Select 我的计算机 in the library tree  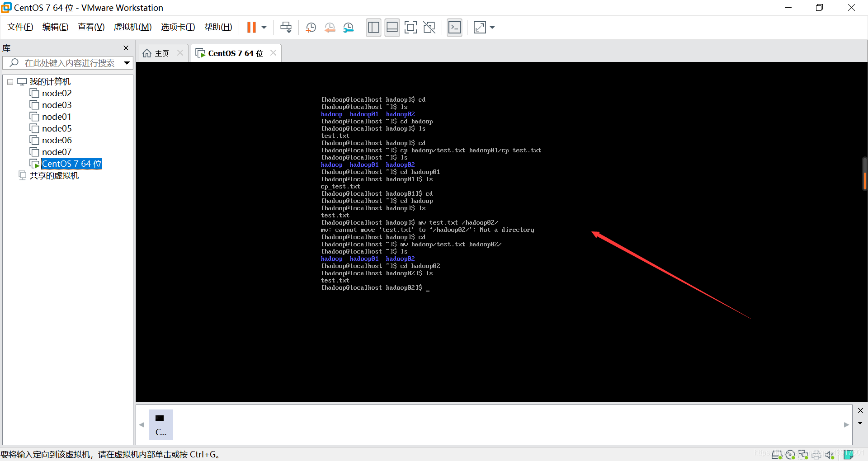(50, 82)
